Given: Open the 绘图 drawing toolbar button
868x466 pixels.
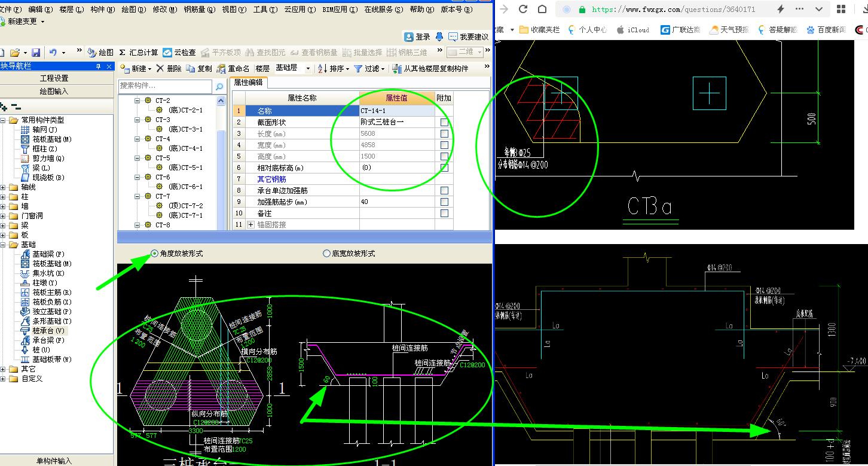Looking at the screenshot, I should click(x=100, y=53).
